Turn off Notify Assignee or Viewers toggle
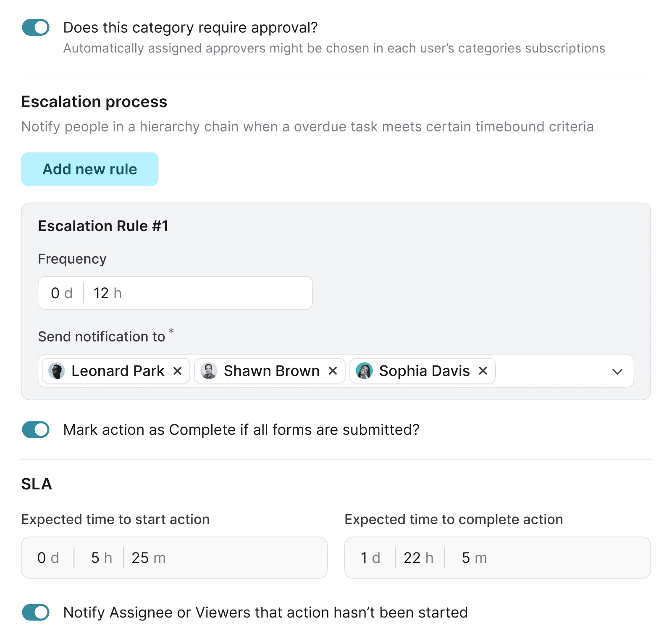This screenshot has height=644, width=672. click(x=36, y=612)
